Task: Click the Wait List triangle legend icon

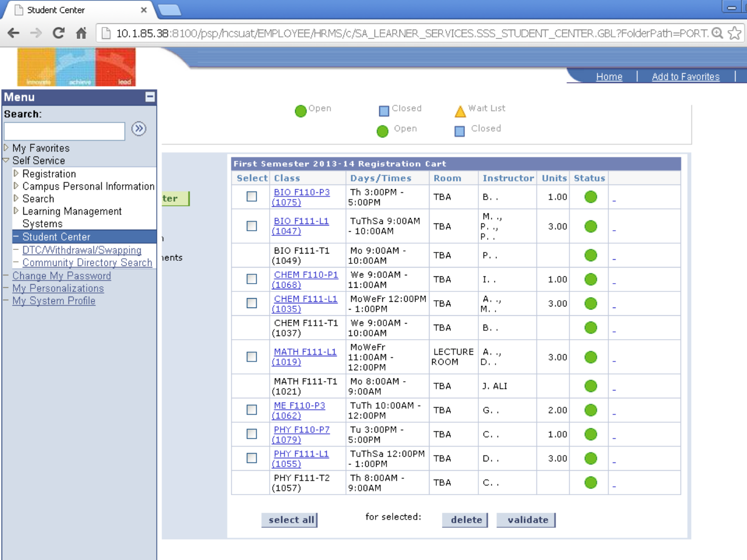Action: [x=460, y=111]
